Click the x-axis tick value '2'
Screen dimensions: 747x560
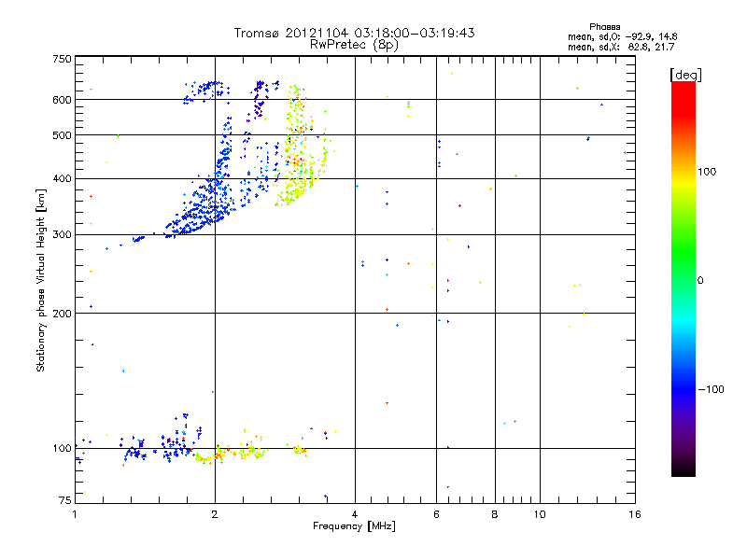click(x=215, y=514)
